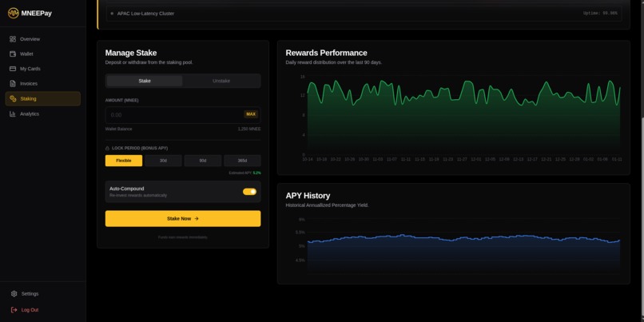644x322 pixels.
Task: Click the MNEEPay logo icon
Action: [13, 13]
